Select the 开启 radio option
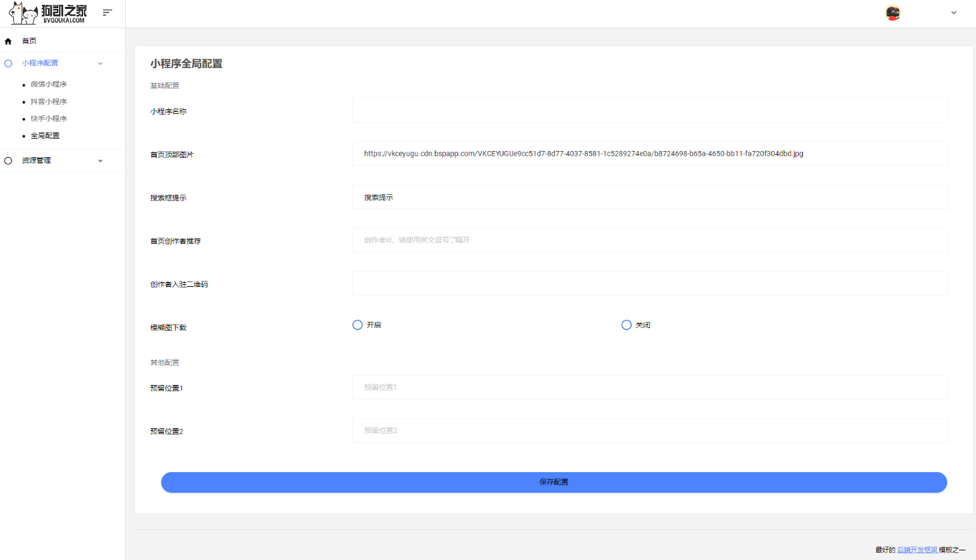This screenshot has width=976, height=560. (x=357, y=325)
